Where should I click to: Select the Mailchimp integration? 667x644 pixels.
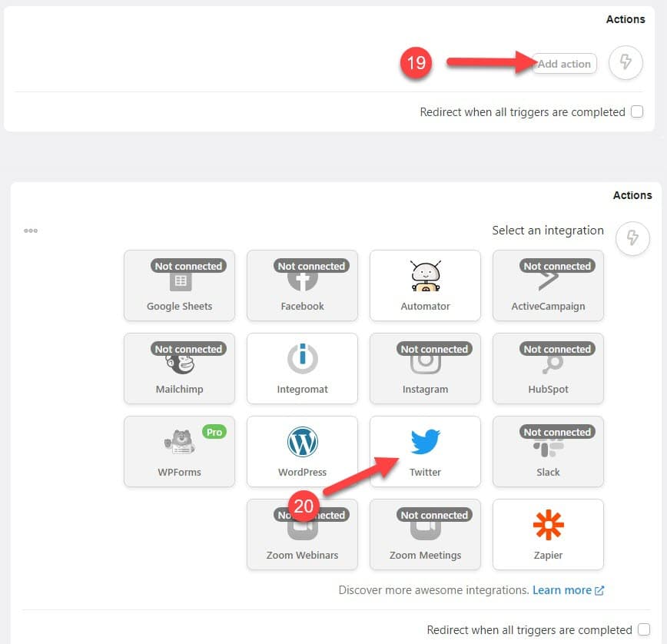click(179, 368)
